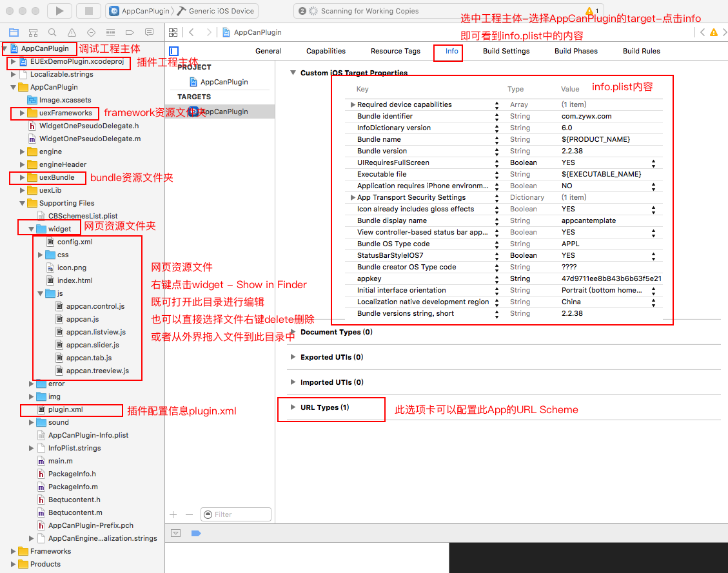This screenshot has width=728, height=573.
Task: Switch to the Capabilities tab
Action: 326,51
